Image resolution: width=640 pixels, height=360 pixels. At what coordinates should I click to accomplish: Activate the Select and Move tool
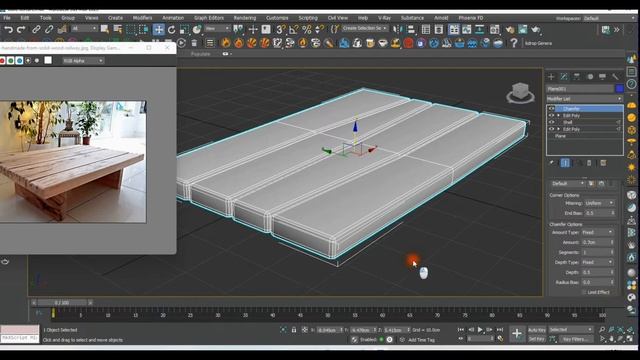(158, 29)
